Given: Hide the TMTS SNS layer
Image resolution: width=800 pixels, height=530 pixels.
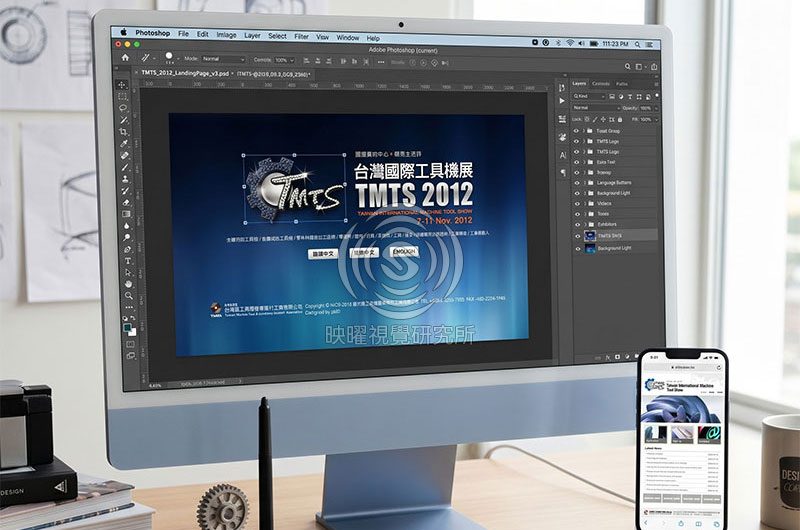Looking at the screenshot, I should pos(578,236).
